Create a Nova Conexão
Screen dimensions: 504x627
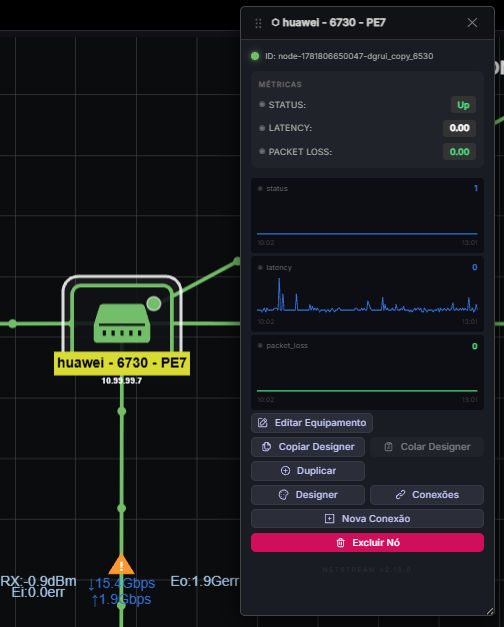(x=368, y=519)
